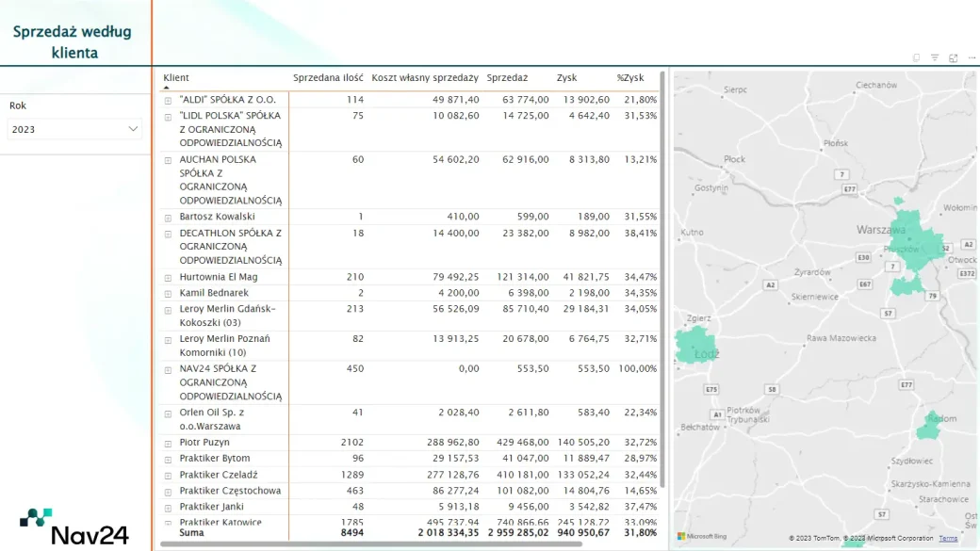This screenshot has height=551, width=980.
Task: Activate focus mode icon above the map
Action: 953,58
